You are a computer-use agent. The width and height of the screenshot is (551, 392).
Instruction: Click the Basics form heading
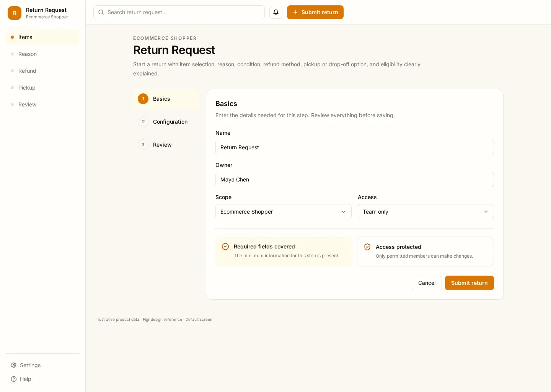click(226, 104)
